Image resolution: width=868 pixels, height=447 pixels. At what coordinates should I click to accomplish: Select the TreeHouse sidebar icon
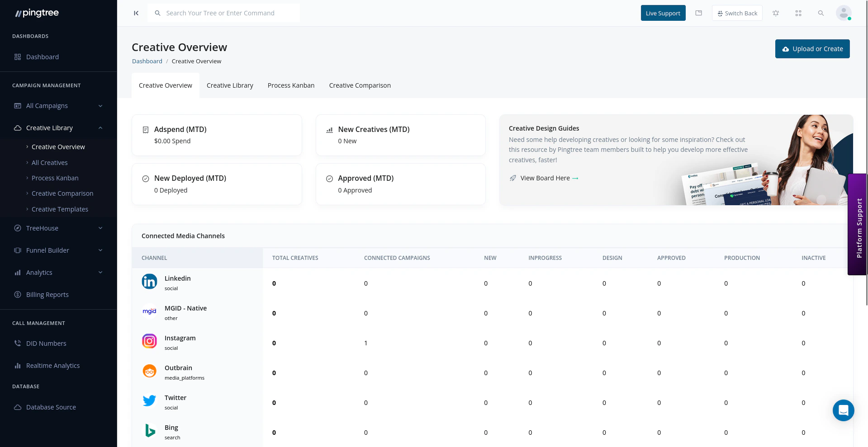pos(16,228)
